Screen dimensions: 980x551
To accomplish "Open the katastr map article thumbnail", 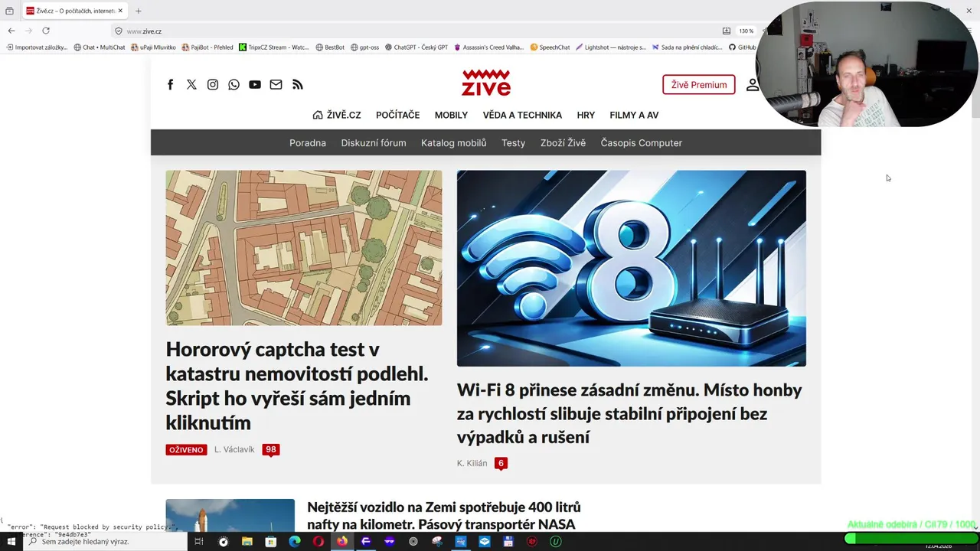I will click(x=304, y=248).
